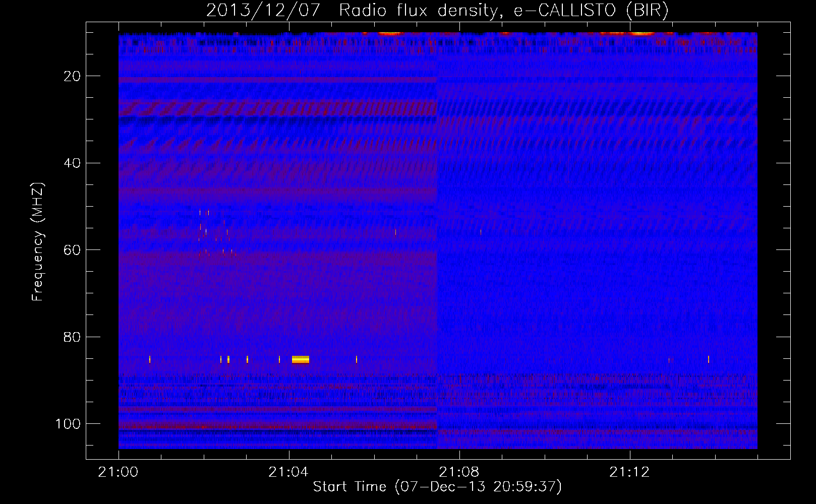Click the 100 MHz tick label
Viewport: 816px width, 504px height.
click(68, 424)
